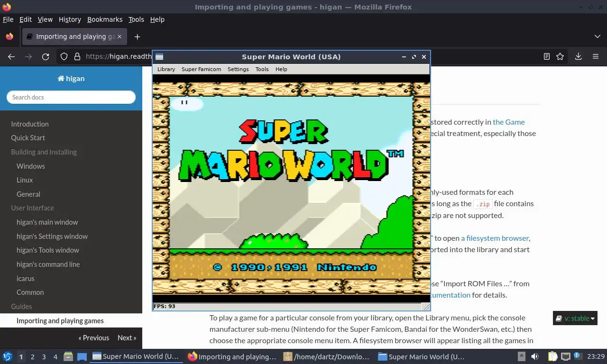Open higan's Settings menu
Image resolution: width=607 pixels, height=364 pixels.
click(238, 69)
